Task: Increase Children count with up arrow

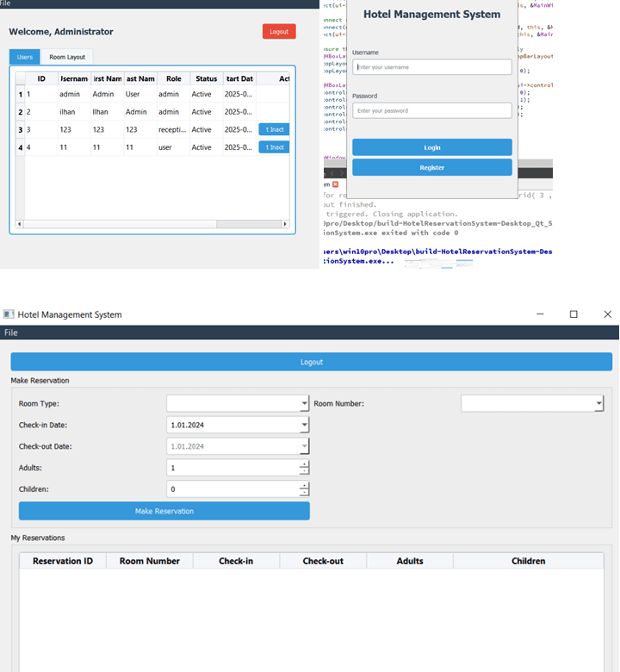Action: (304, 486)
